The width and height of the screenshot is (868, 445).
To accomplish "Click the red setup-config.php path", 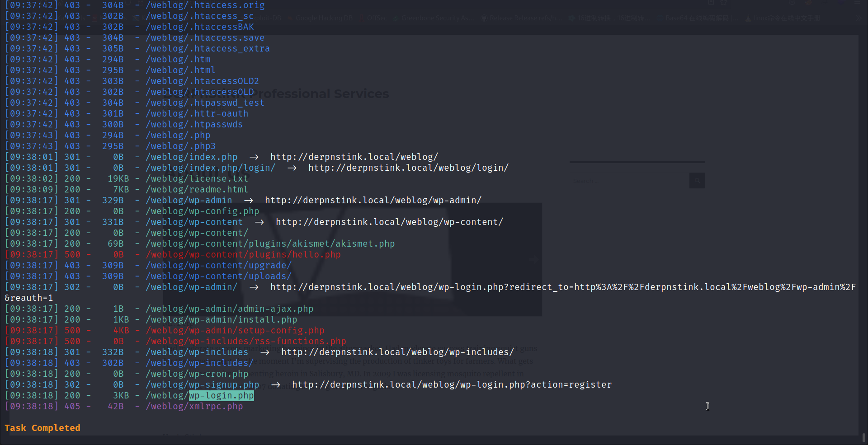I will tap(235, 331).
